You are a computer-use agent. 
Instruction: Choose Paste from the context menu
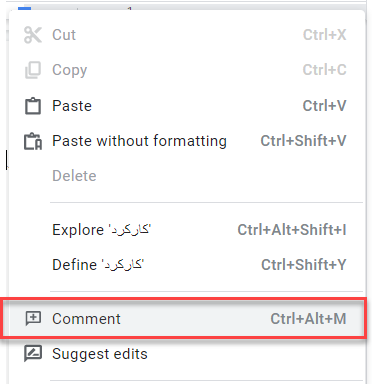tap(187, 106)
